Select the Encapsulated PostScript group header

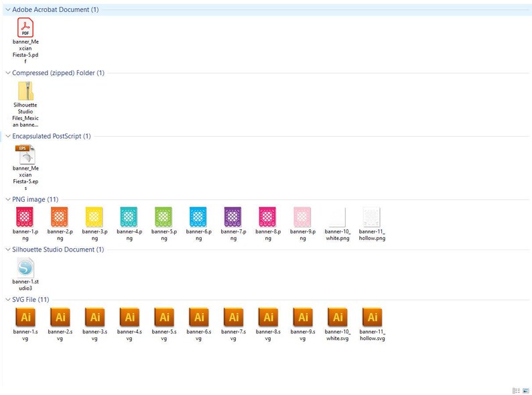[52, 136]
